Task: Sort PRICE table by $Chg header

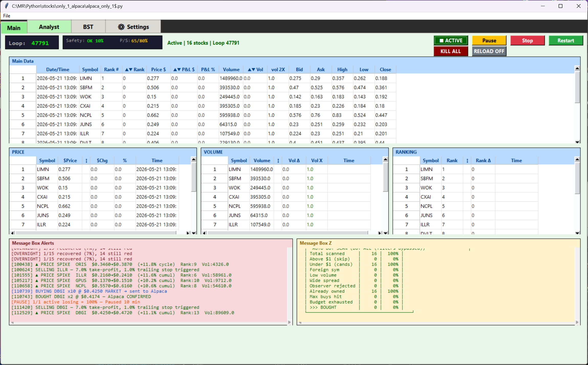Action: (102, 160)
